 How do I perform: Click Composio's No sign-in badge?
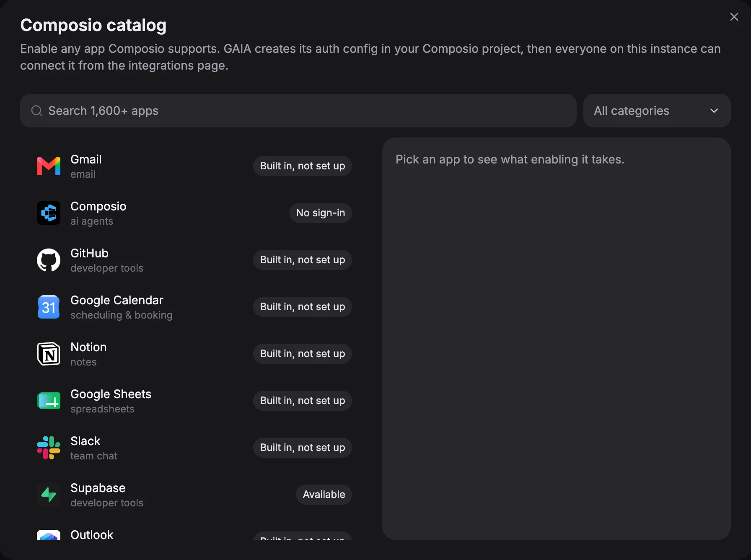320,213
